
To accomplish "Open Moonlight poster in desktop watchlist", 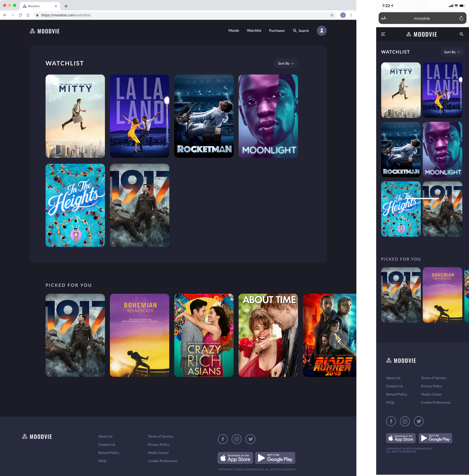I will pos(268,116).
